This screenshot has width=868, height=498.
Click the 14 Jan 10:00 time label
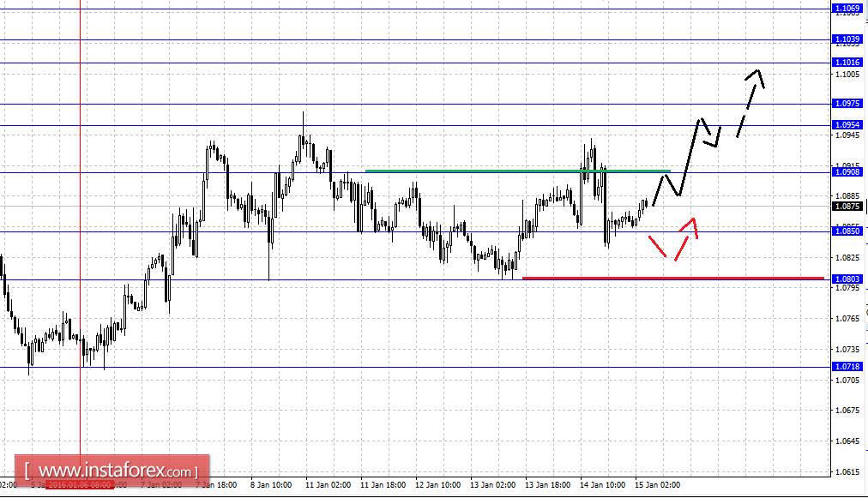[x=602, y=485]
